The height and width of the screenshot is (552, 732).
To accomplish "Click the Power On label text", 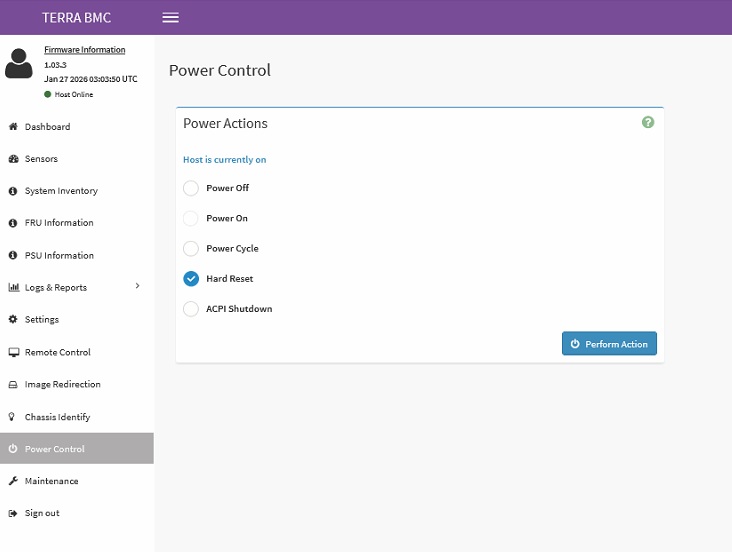I will pyautogui.click(x=227, y=219).
